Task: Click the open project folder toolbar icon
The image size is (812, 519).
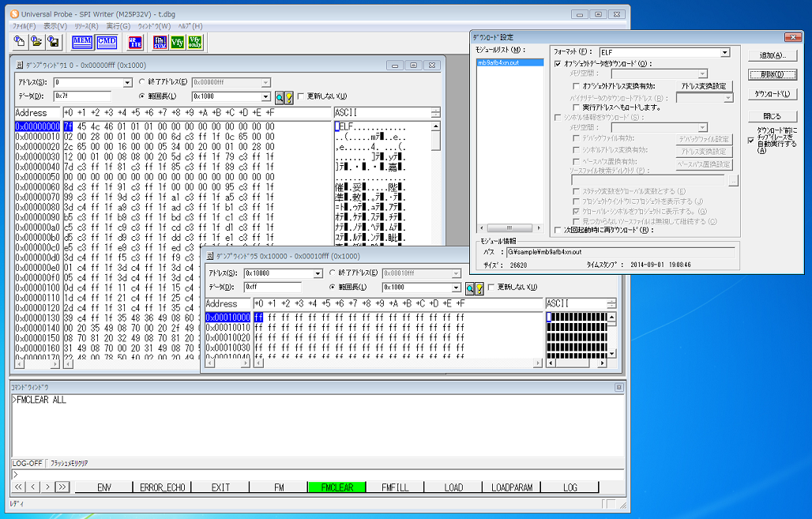Action: (36, 43)
